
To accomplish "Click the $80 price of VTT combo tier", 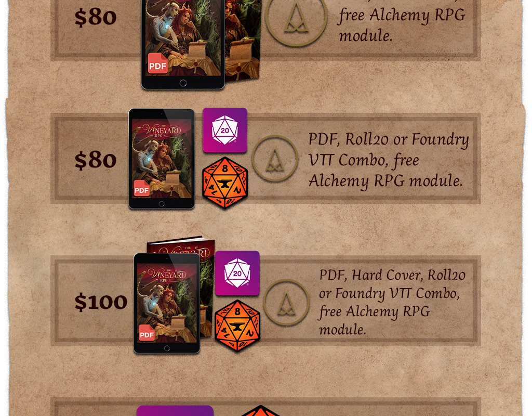I will (96, 160).
